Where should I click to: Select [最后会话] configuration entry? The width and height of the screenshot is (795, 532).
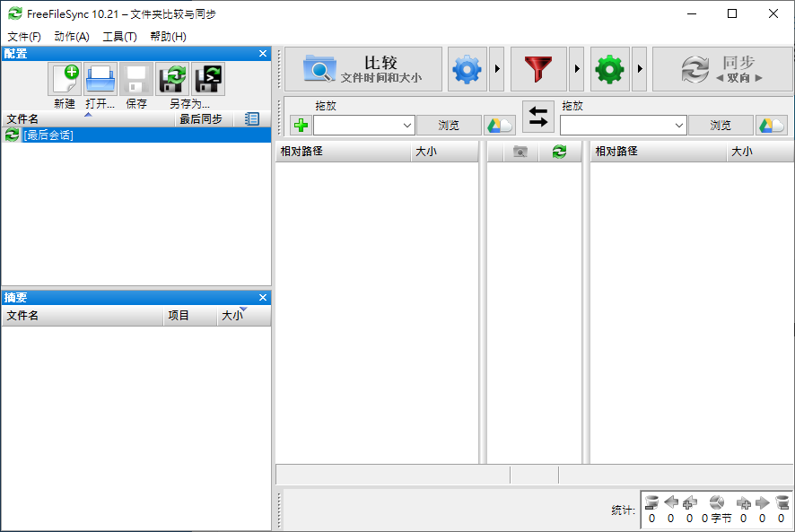click(136, 135)
